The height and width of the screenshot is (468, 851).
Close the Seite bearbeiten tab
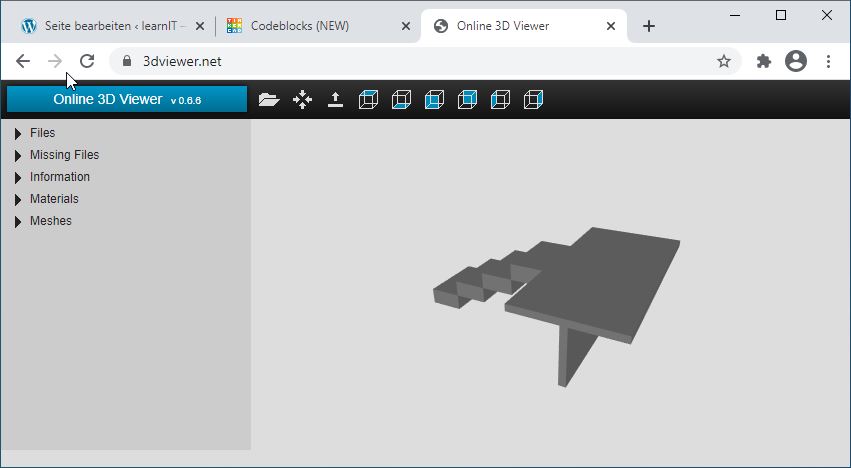200,26
